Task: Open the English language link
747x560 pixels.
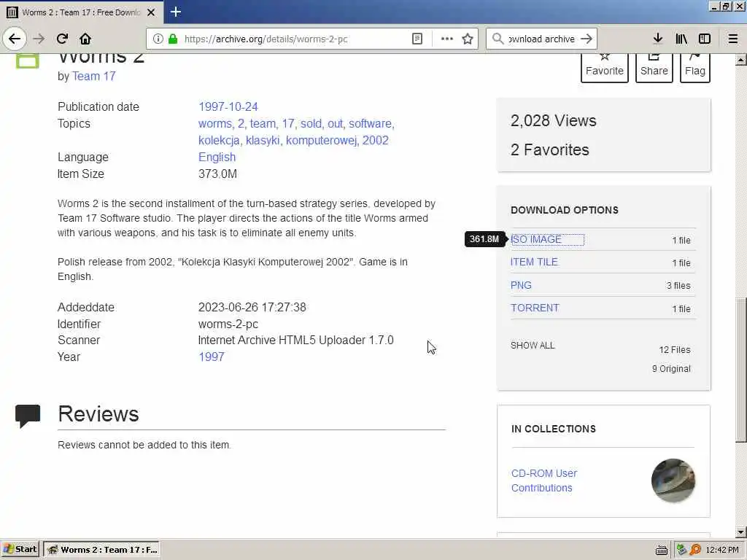Action: [217, 157]
